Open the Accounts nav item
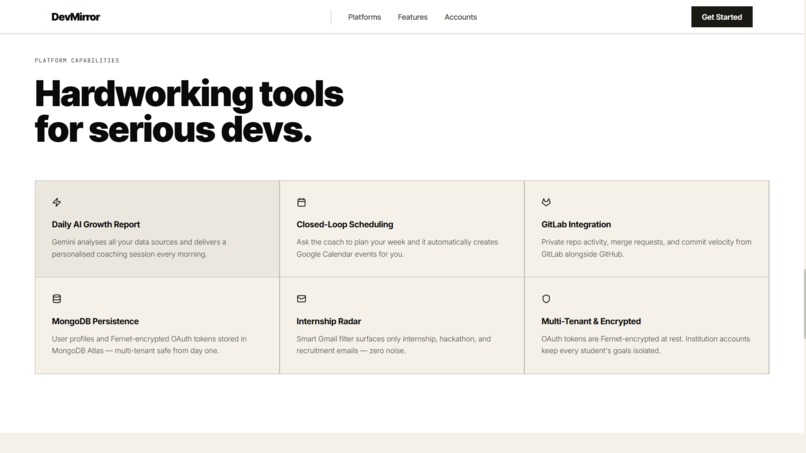 click(461, 17)
